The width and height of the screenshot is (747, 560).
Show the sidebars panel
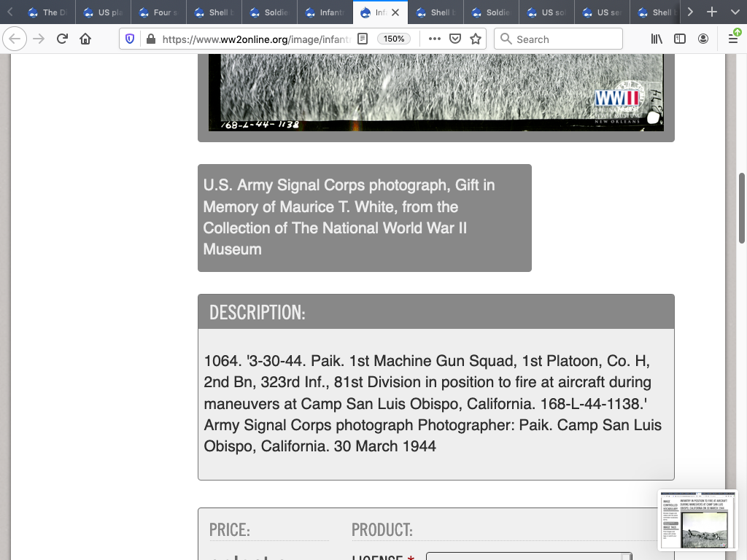[680, 39]
